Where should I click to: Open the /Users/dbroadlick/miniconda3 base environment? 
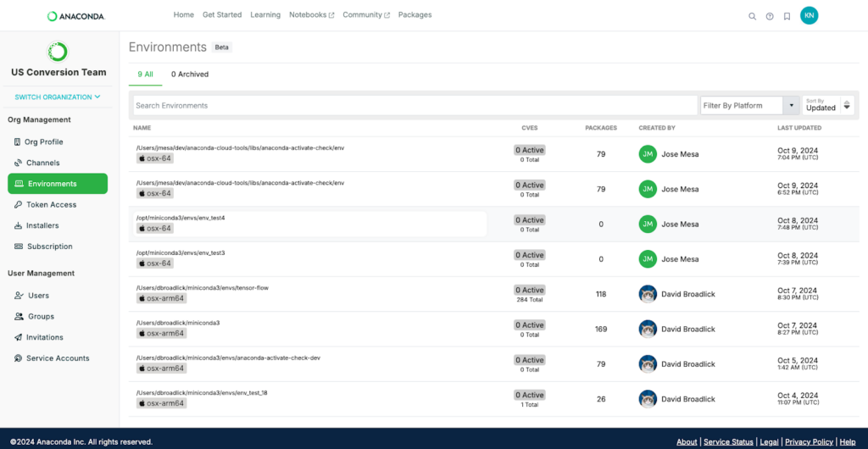tap(178, 323)
